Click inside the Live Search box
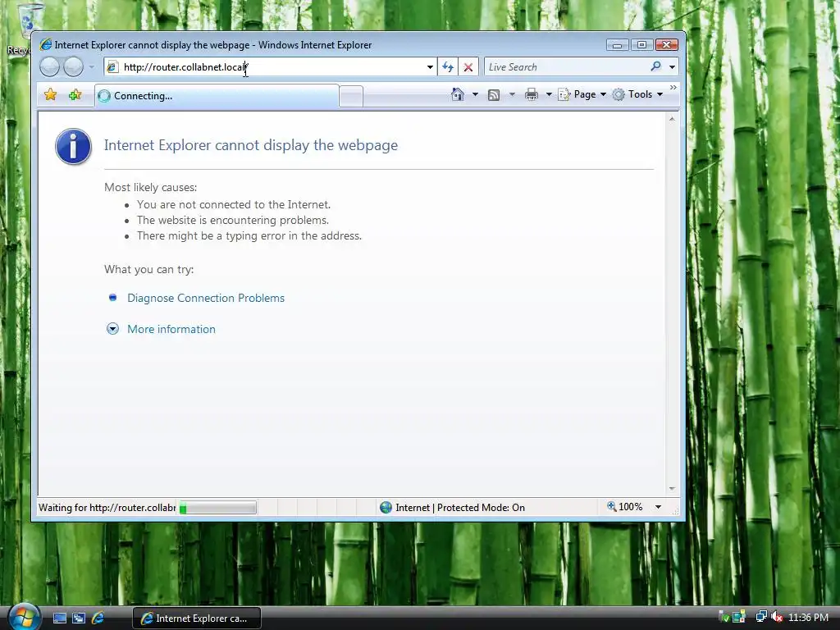840x630 pixels. point(565,67)
